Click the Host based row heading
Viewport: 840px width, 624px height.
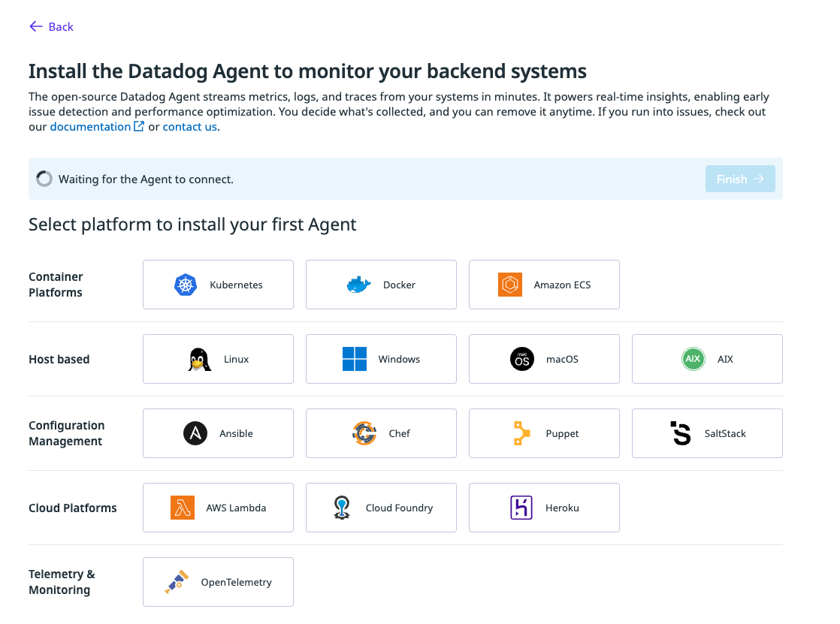coord(59,360)
